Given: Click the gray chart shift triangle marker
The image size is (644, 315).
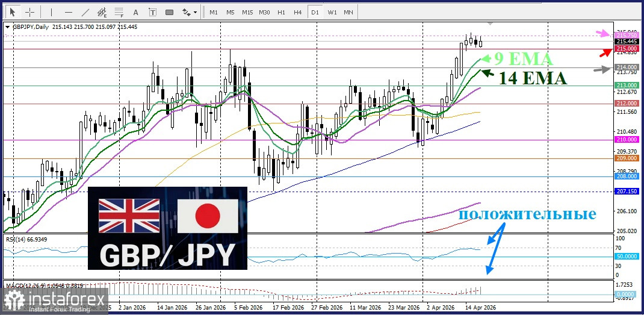Looking at the screenshot, I should coord(491,23).
